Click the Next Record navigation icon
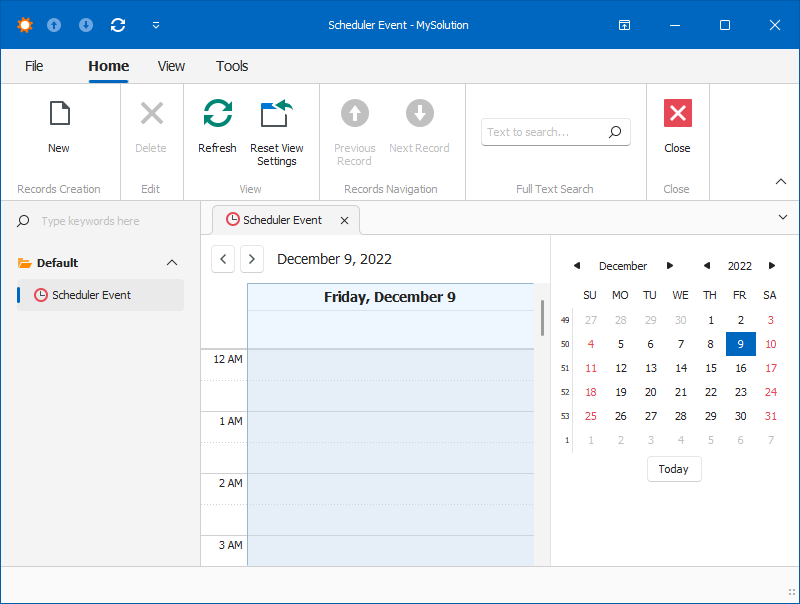The image size is (800, 604). pos(419,113)
